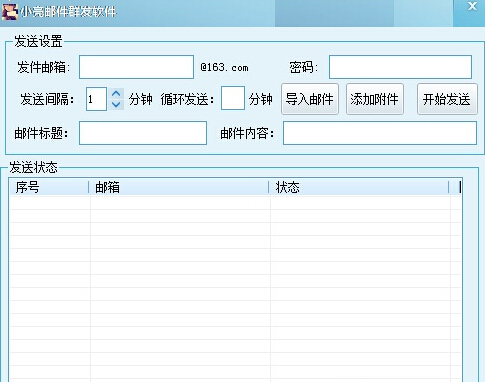Screen dimensions: 485x382
Task: Click the 密码 password field
Action: pyautogui.click(x=400, y=67)
